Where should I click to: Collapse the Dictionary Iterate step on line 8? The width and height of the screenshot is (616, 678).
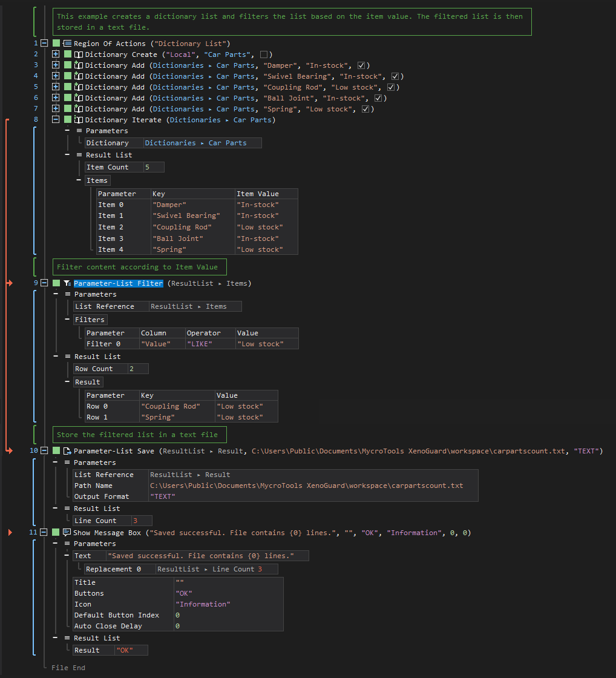56,120
